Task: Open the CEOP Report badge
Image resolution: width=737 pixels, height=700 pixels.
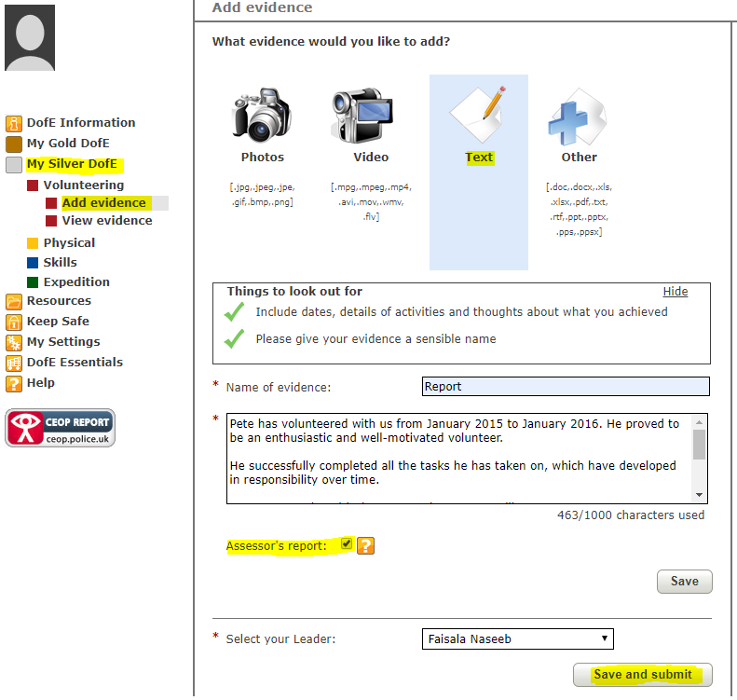Action: point(61,427)
